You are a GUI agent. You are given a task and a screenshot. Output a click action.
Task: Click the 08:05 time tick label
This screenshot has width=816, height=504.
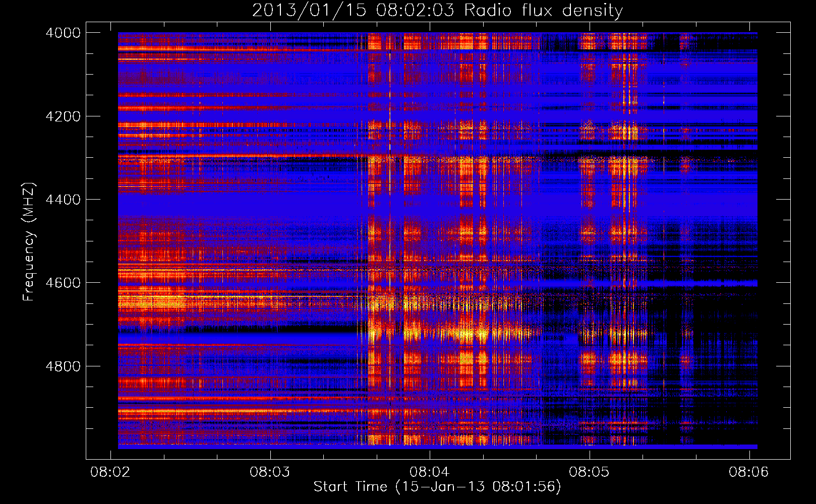click(589, 472)
